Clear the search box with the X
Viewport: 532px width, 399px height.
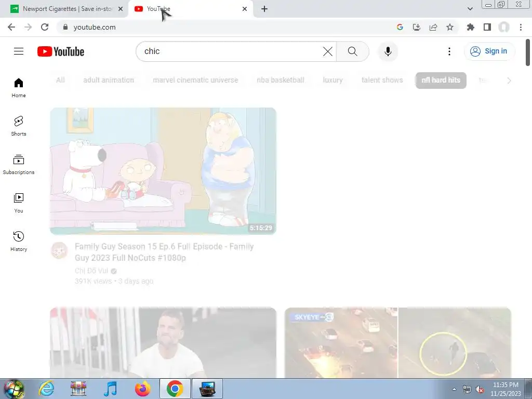pyautogui.click(x=327, y=51)
